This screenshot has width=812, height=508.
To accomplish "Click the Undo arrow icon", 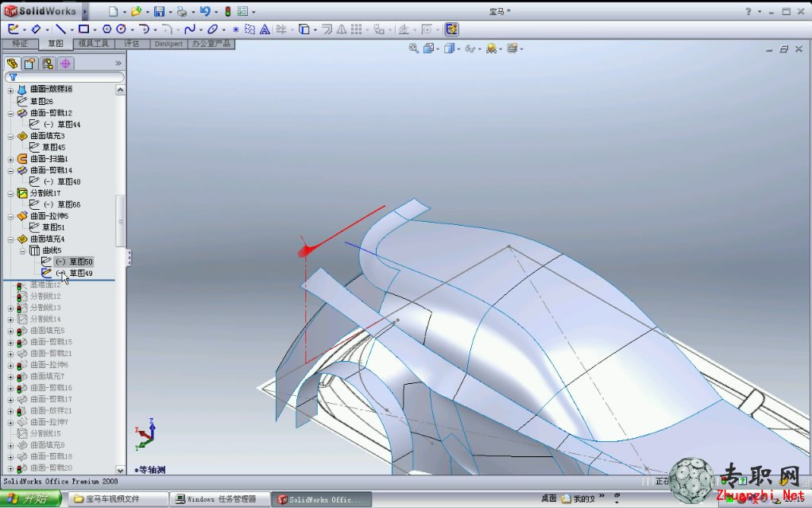I will [205, 11].
